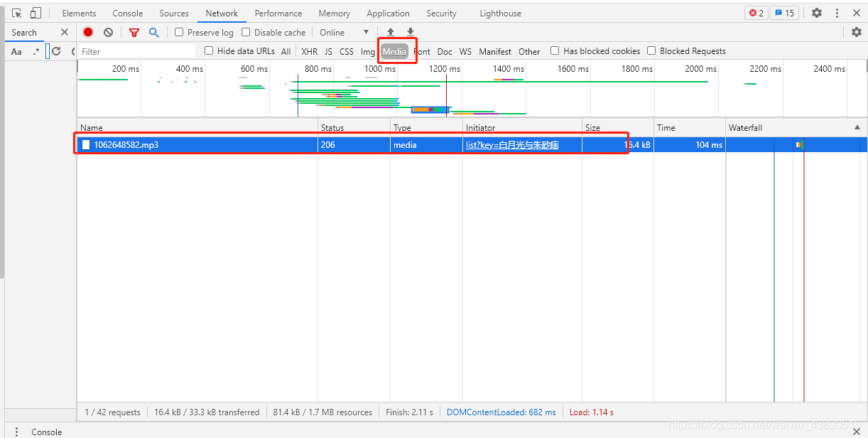
Task: Open the Console drawer three-dot menu
Action: pyautogui.click(x=17, y=432)
